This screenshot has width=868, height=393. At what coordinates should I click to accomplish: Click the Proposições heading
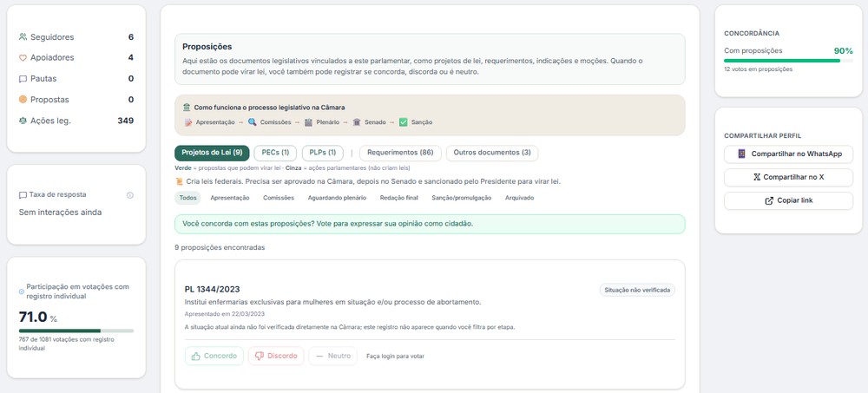point(207,47)
